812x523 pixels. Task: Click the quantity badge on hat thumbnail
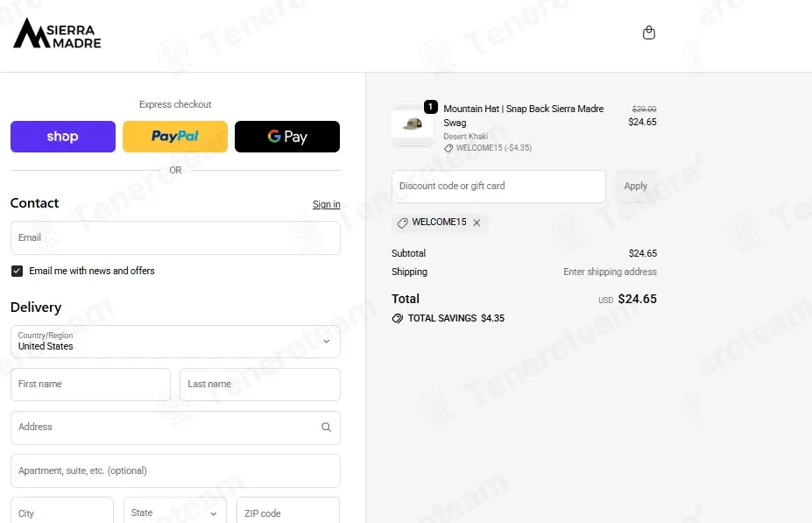431,107
